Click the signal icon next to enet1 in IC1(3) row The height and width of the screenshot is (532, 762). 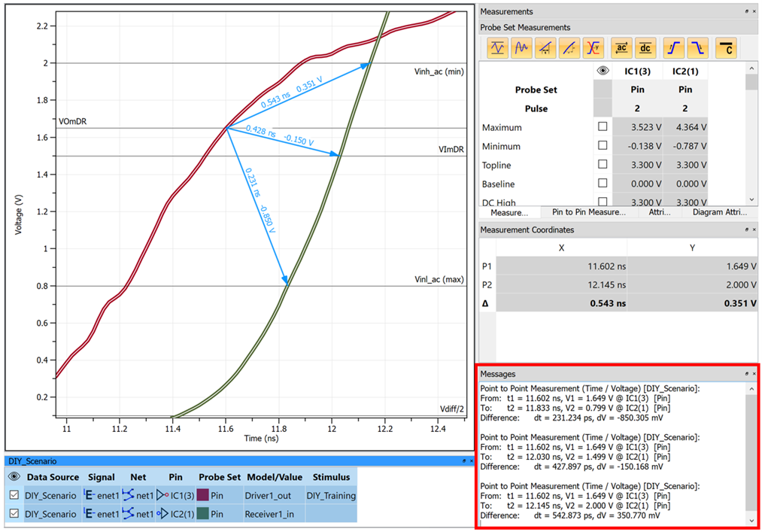[x=90, y=495]
